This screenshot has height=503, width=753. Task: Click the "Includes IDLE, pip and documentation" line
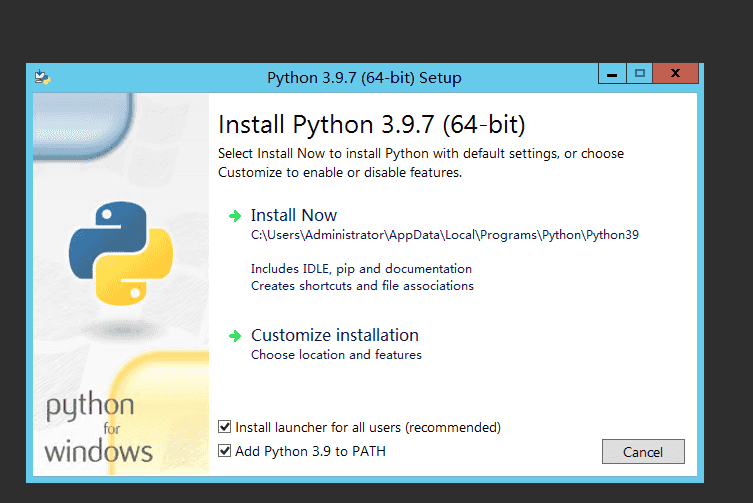click(361, 269)
